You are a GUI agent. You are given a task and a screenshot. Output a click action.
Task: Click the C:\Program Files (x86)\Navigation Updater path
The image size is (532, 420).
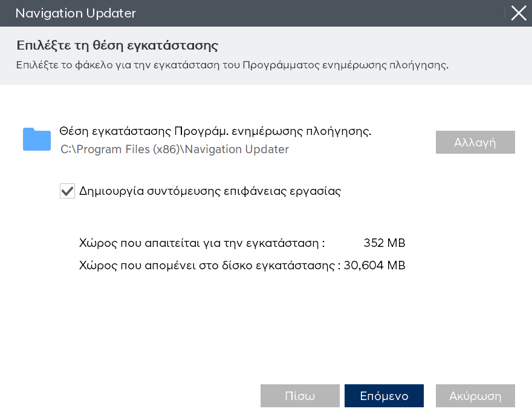[x=175, y=149]
